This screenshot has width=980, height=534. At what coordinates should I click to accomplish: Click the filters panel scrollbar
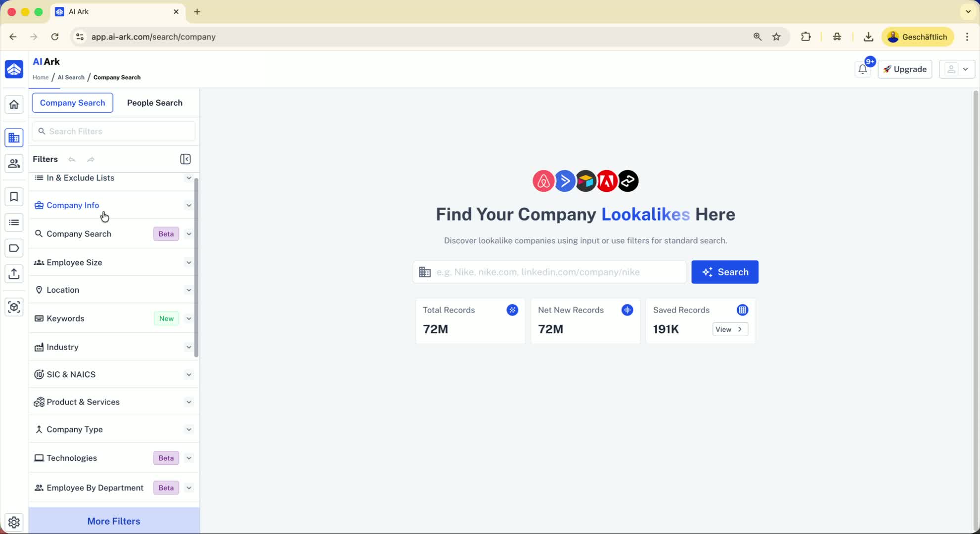tap(196, 267)
